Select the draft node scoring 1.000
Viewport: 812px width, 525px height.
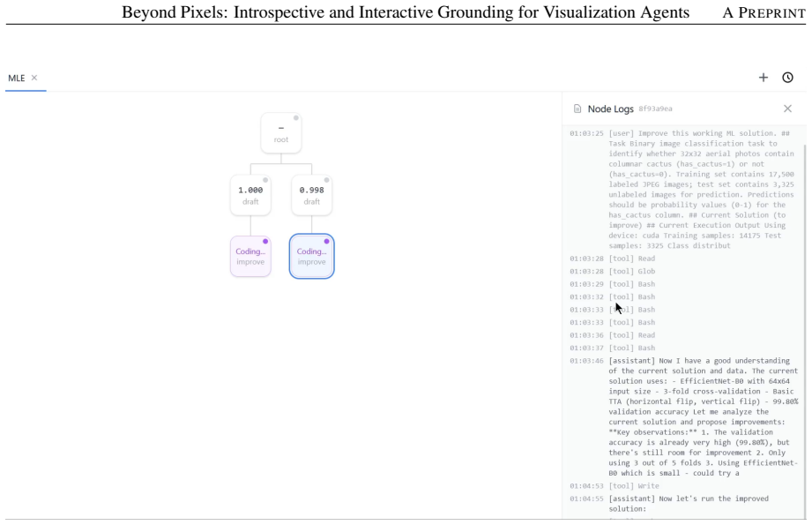[x=250, y=195]
